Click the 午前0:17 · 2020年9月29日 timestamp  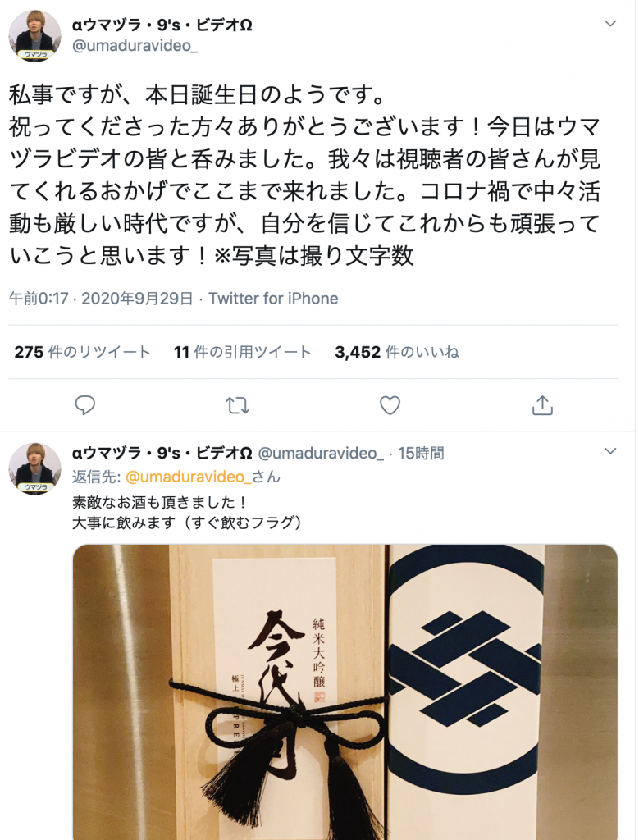point(101,299)
